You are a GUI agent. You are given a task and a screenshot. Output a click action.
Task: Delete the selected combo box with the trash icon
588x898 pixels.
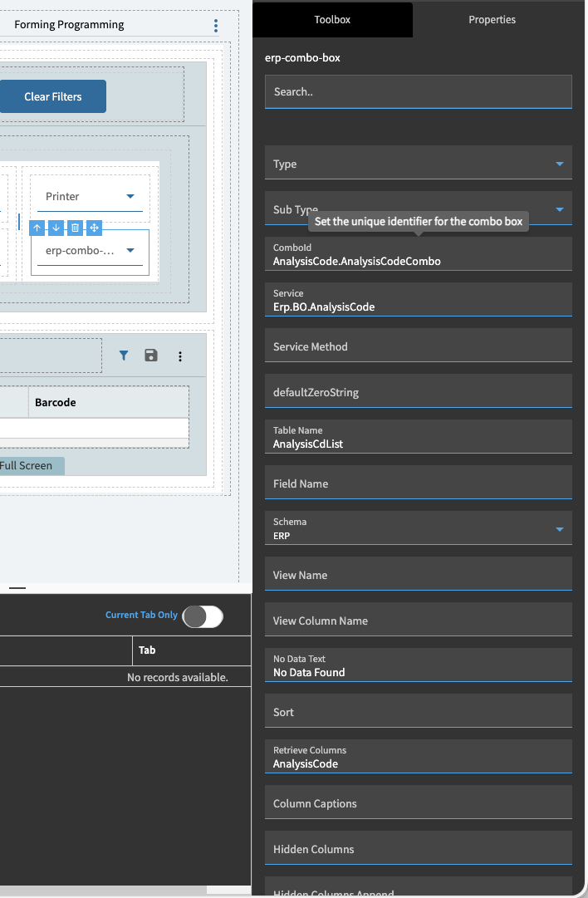tap(75, 228)
